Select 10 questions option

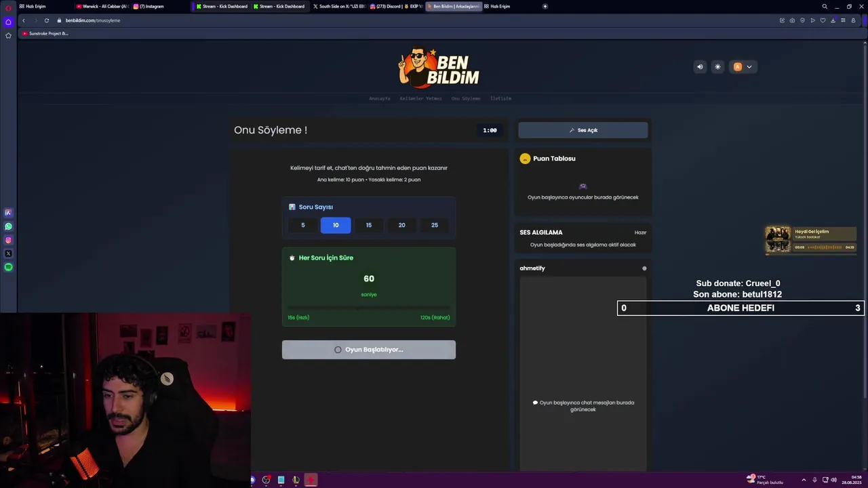(336, 225)
